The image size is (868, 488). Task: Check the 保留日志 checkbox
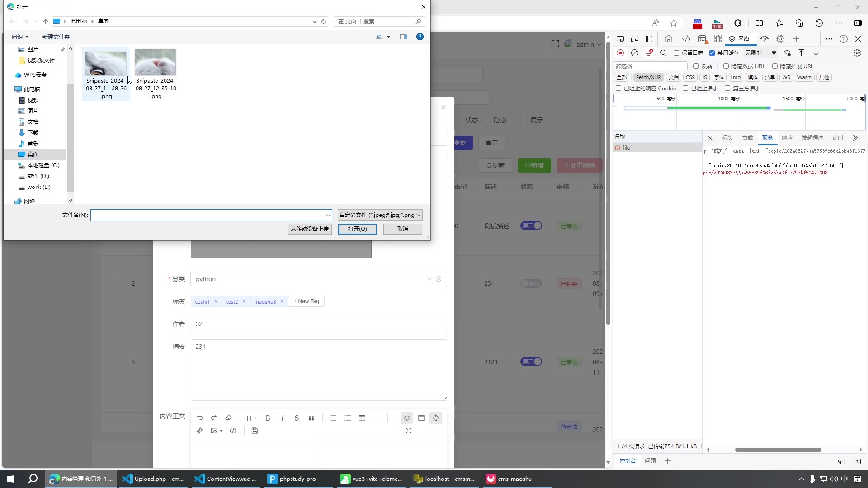tap(676, 53)
